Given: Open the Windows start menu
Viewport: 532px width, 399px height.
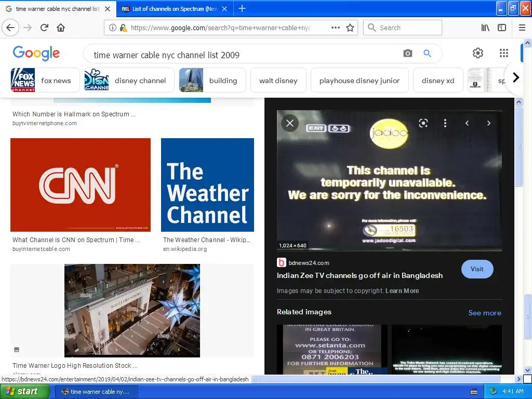Looking at the screenshot, I should 24,392.
